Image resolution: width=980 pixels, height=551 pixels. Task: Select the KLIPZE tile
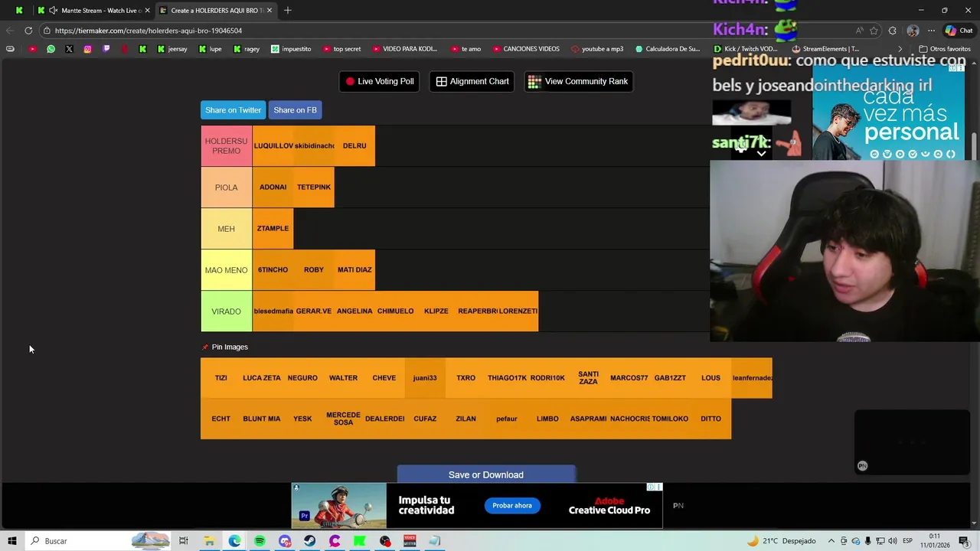point(436,311)
